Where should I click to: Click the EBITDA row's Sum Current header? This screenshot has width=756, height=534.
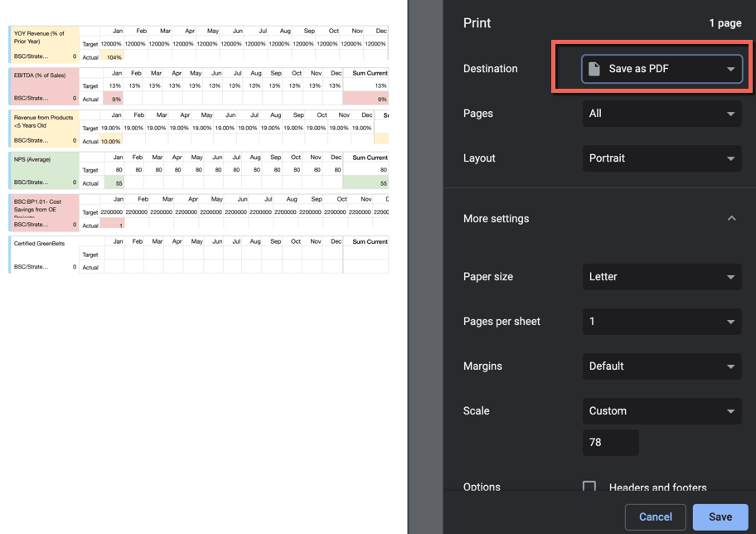pos(369,73)
